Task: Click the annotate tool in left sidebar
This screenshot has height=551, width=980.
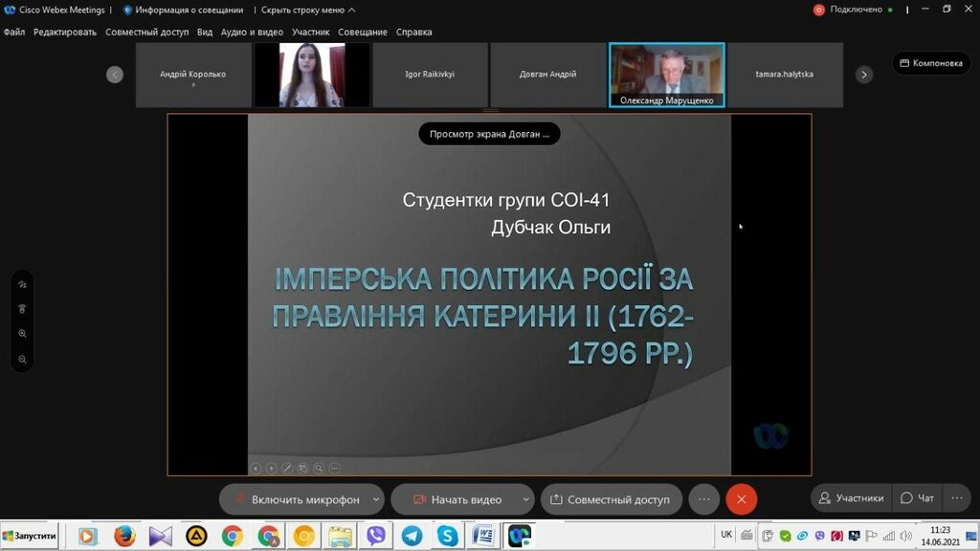Action: point(22,284)
